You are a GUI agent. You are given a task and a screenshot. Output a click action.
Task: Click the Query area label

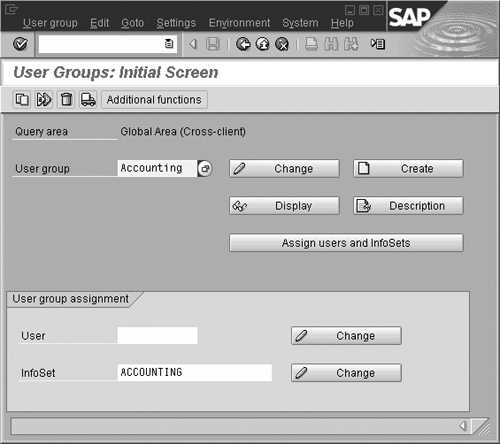click(41, 131)
